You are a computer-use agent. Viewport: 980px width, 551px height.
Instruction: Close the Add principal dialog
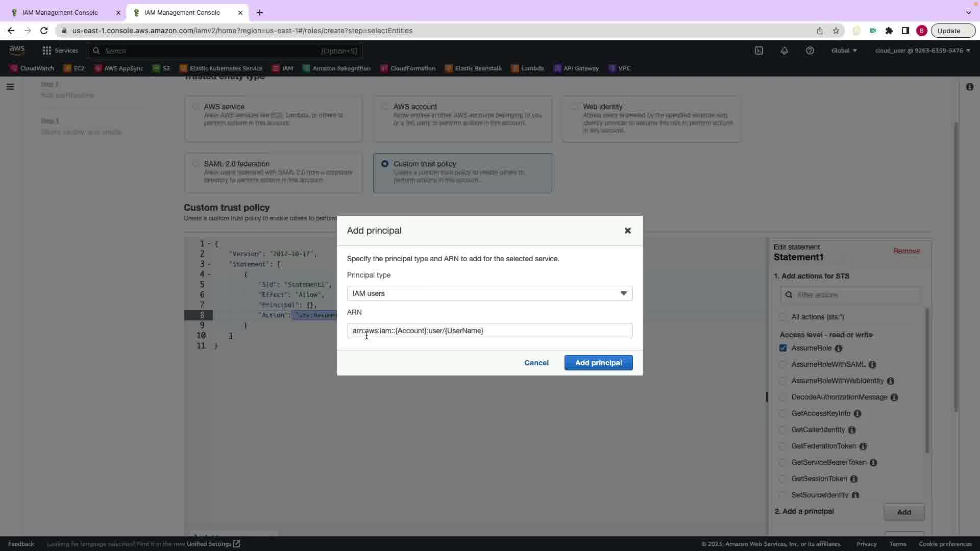click(x=628, y=231)
